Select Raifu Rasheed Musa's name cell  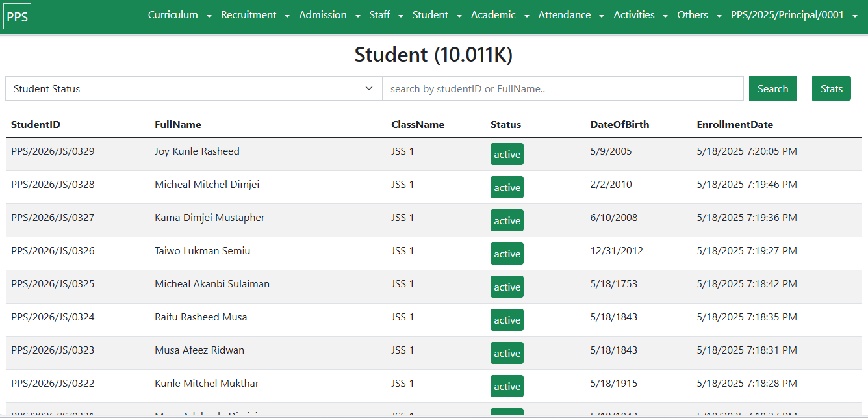[201, 317]
